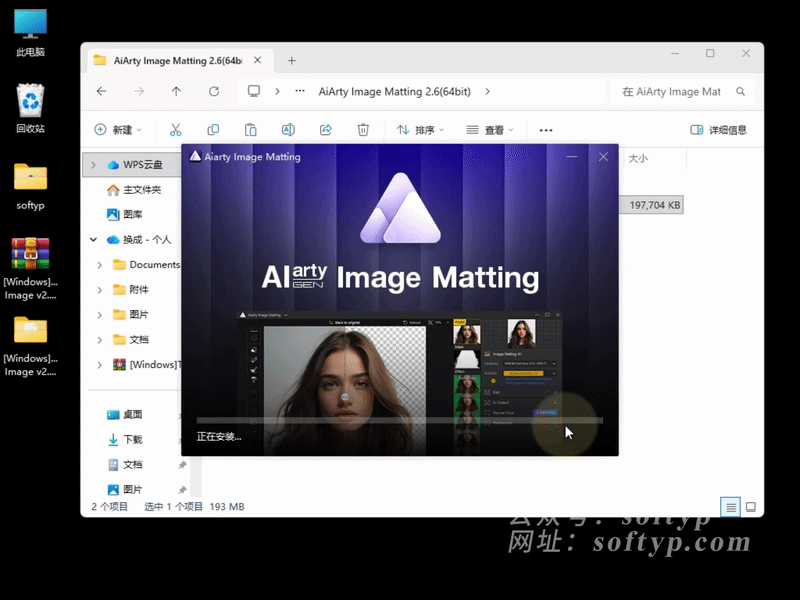Expand the 文档 folder node under OneDrive
The image size is (800, 600).
click(x=99, y=340)
